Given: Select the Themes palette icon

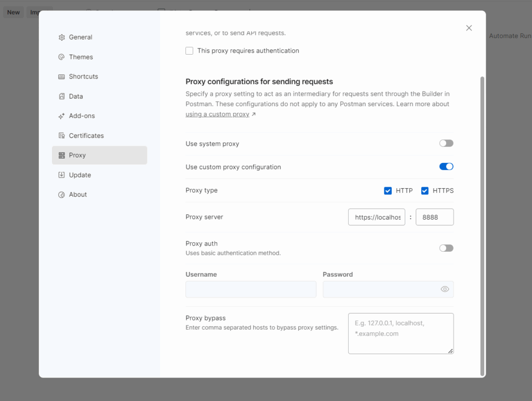Looking at the screenshot, I should click(x=61, y=57).
